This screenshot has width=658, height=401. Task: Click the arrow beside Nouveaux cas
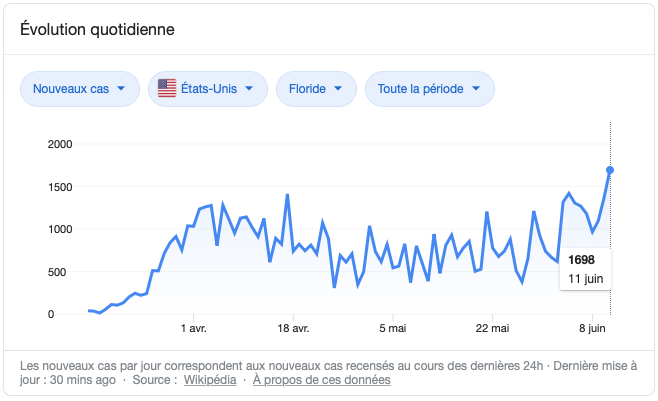122,89
